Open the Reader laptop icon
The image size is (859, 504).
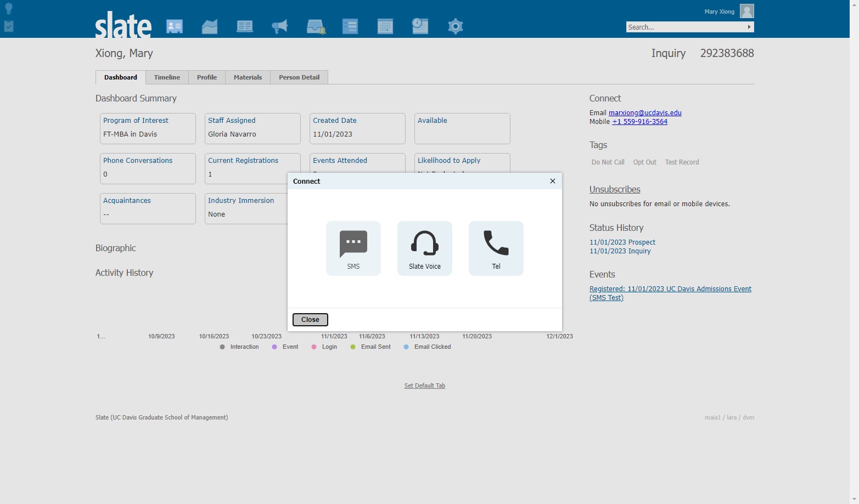[245, 26]
